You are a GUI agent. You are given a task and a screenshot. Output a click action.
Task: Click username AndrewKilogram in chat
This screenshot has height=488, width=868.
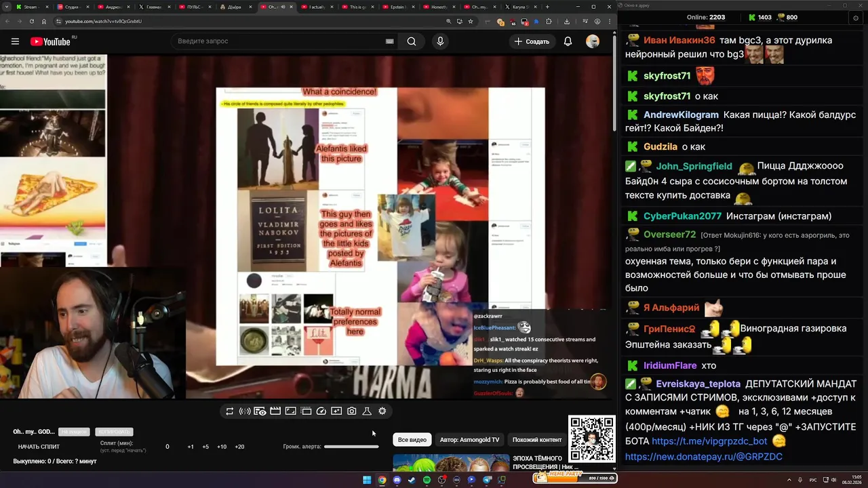[x=681, y=115]
